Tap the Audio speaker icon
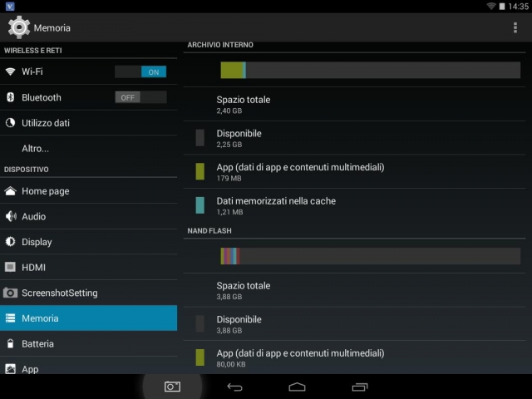The height and width of the screenshot is (399, 532). coord(11,216)
